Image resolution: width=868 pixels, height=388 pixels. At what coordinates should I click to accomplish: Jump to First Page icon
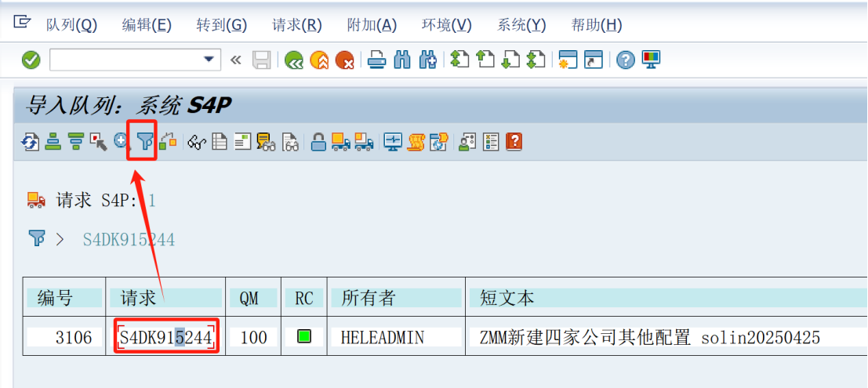[x=459, y=60]
